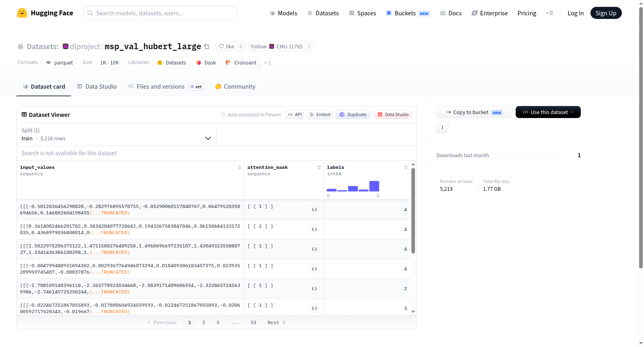Viewport: 644px width, 347px height.
Task: Open the more options three-dot menu
Action: [442, 127]
